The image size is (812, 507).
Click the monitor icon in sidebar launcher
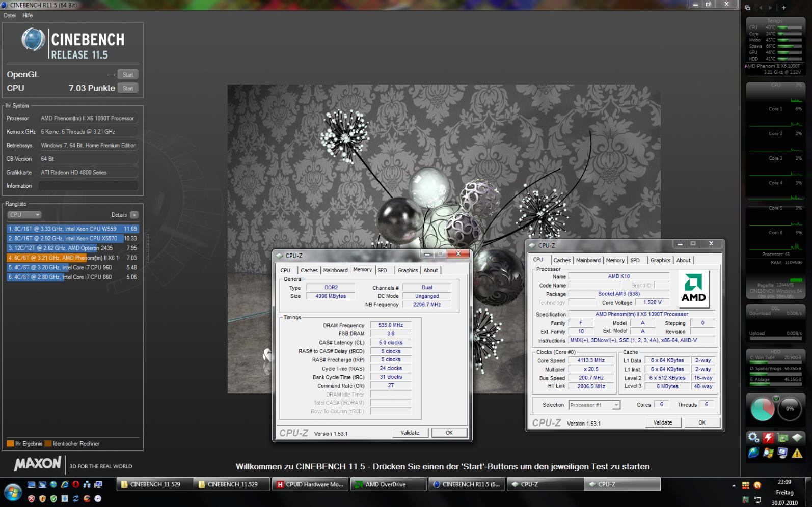point(783,453)
